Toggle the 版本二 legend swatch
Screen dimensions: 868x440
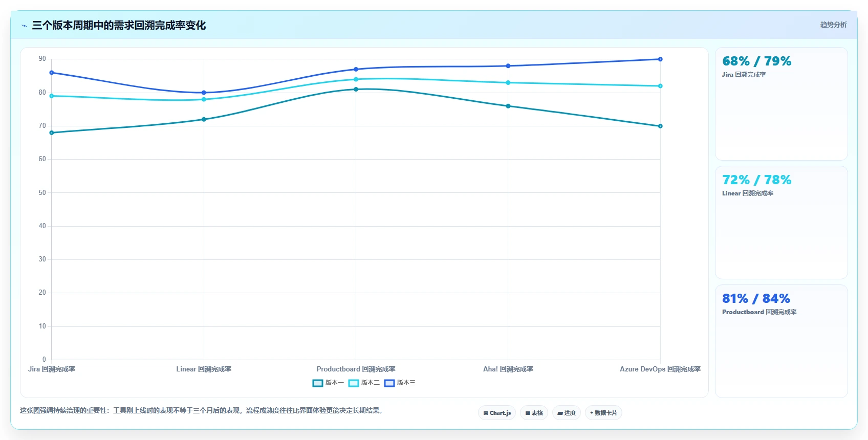coord(354,383)
